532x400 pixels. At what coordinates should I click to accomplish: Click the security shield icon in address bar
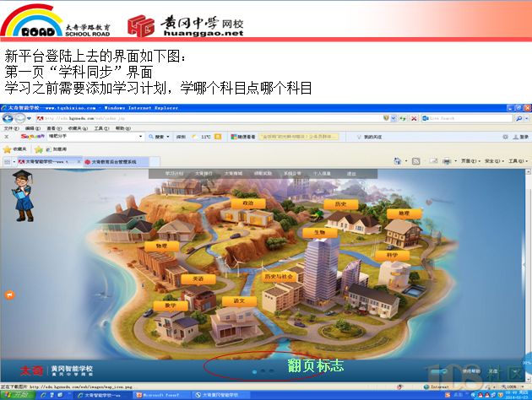click(386, 118)
